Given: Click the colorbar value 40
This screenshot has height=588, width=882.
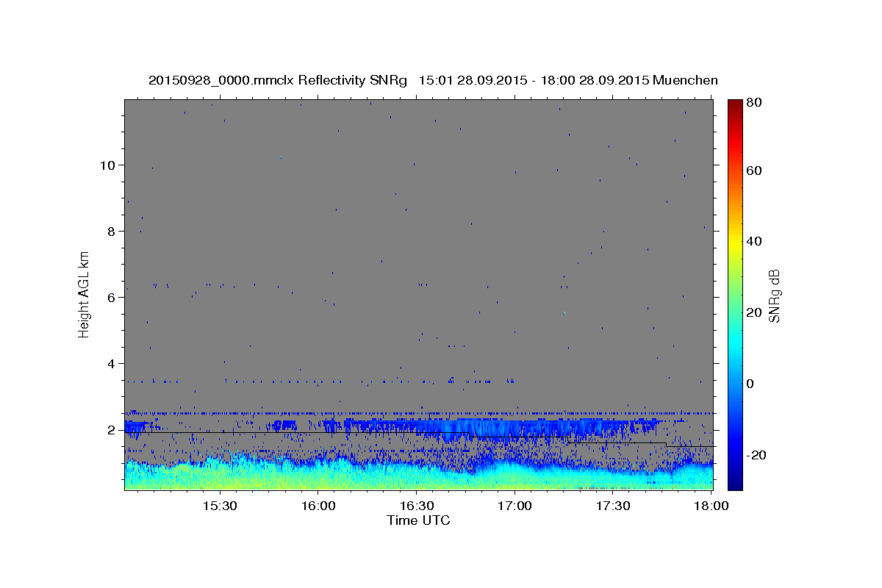Looking at the screenshot, I should (x=755, y=241).
